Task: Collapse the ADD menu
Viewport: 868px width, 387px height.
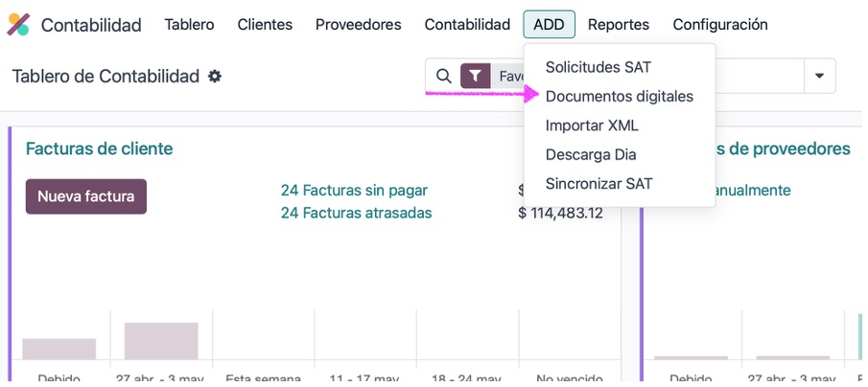Action: tap(550, 24)
